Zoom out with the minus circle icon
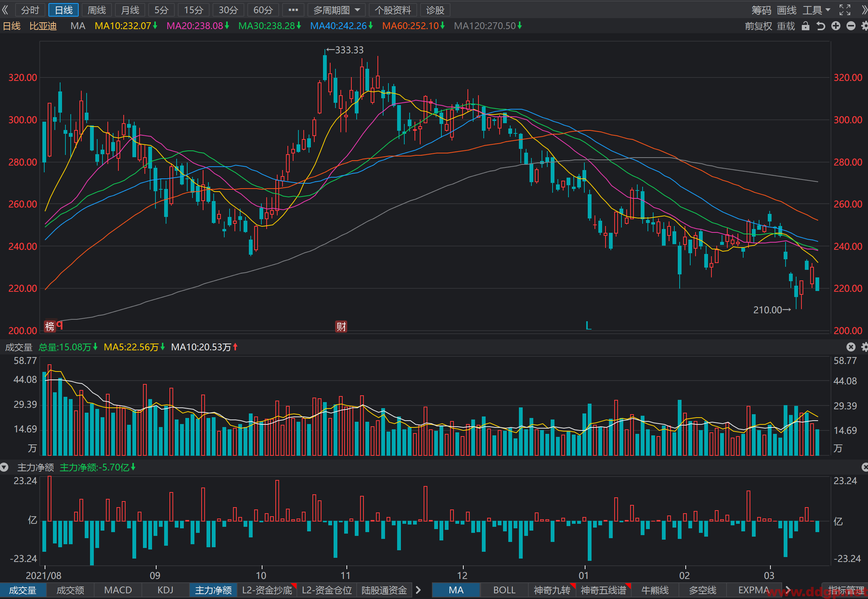Screen dimensions: 868x599 coord(851,26)
